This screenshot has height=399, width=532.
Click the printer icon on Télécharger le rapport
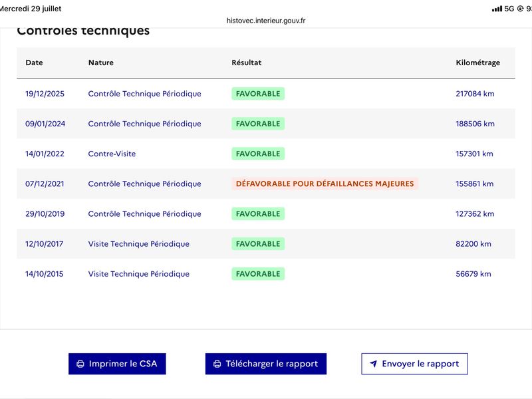click(217, 364)
